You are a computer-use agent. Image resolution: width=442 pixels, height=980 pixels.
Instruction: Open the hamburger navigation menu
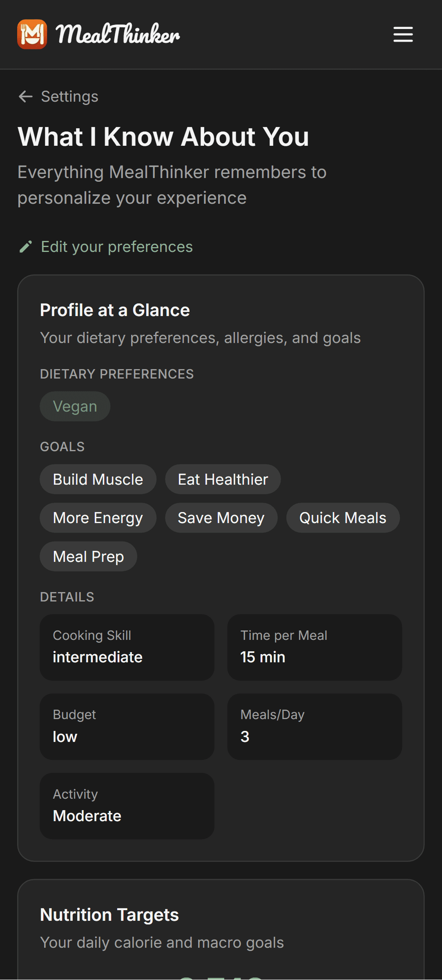coord(402,35)
